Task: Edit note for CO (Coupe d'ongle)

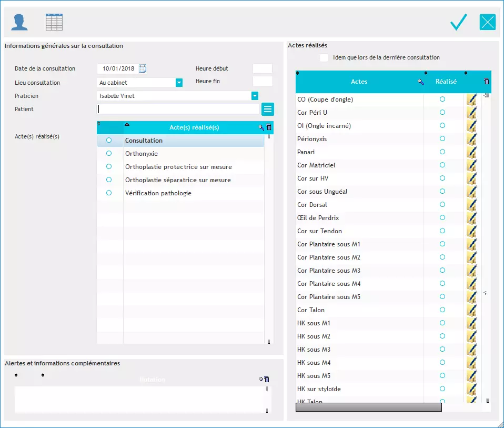Action: click(x=471, y=99)
